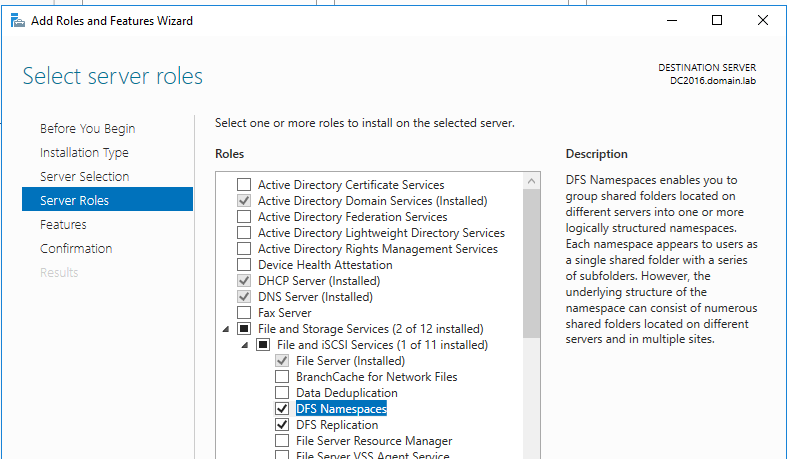The image size is (787, 459).
Task: Enable the Fax Server role checkbox
Action: coord(243,313)
